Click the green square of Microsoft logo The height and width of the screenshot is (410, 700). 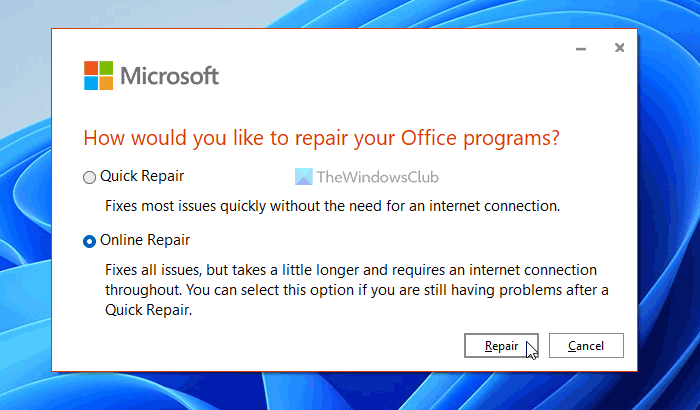(x=105, y=68)
